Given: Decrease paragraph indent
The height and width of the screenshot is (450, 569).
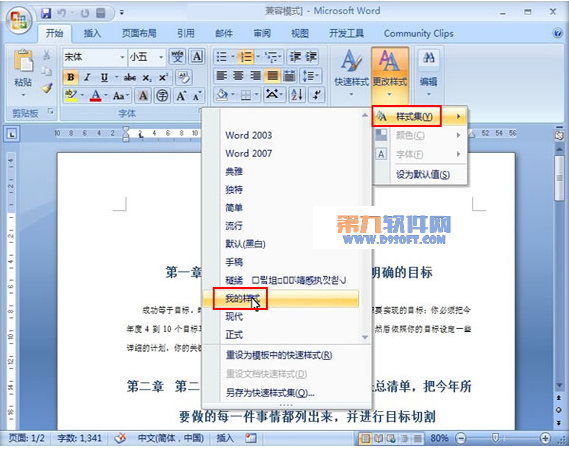Looking at the screenshot, I should coord(295,57).
